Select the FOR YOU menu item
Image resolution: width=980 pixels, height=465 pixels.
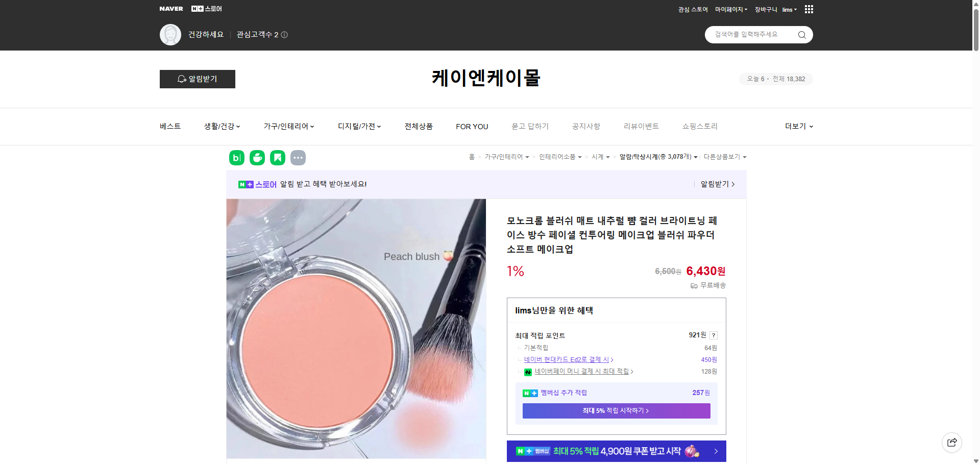click(472, 126)
